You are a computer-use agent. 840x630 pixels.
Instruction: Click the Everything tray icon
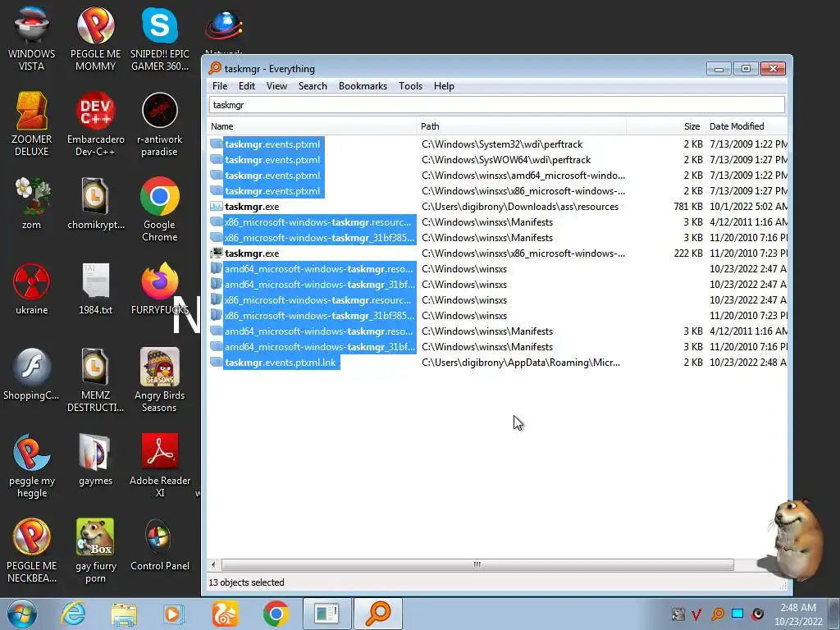pos(718,614)
